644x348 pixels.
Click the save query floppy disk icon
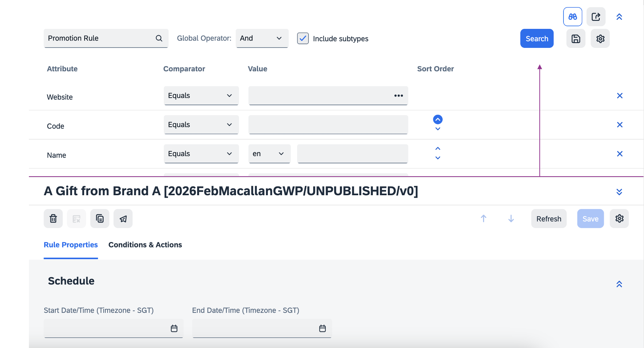(576, 39)
